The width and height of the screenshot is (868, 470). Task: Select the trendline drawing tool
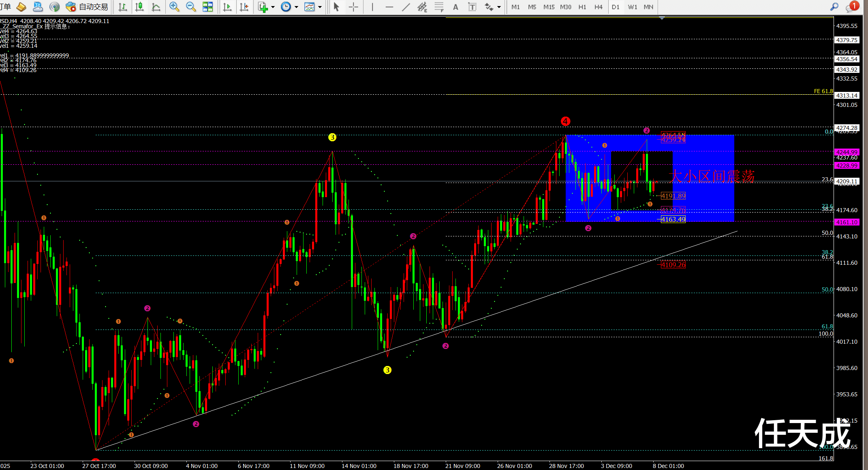point(406,7)
